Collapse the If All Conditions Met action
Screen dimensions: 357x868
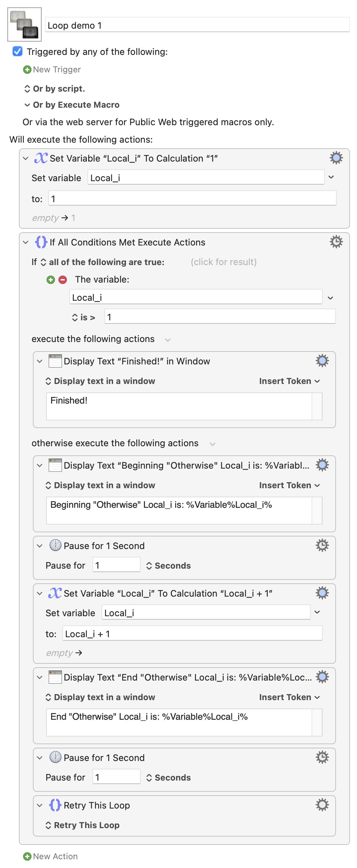[26, 242]
